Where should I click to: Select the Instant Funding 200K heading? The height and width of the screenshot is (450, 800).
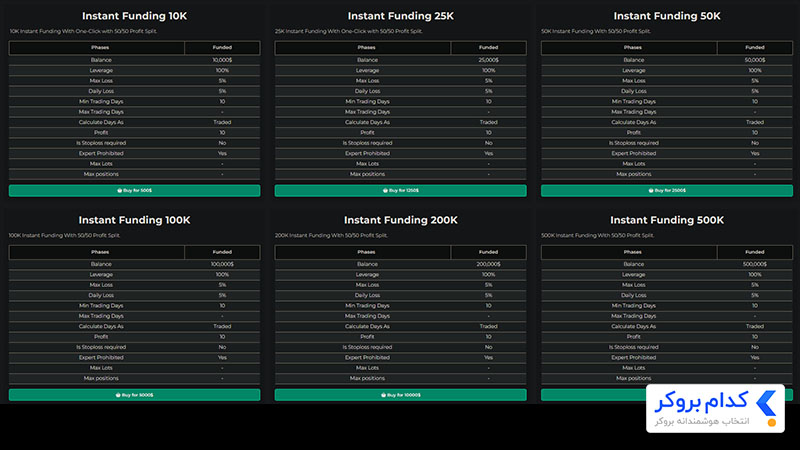coord(401,220)
